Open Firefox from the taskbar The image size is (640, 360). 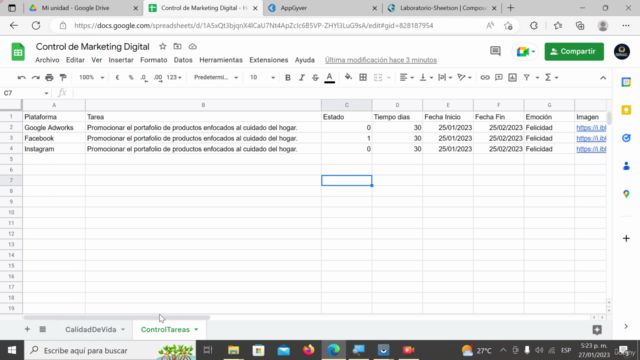(309, 350)
